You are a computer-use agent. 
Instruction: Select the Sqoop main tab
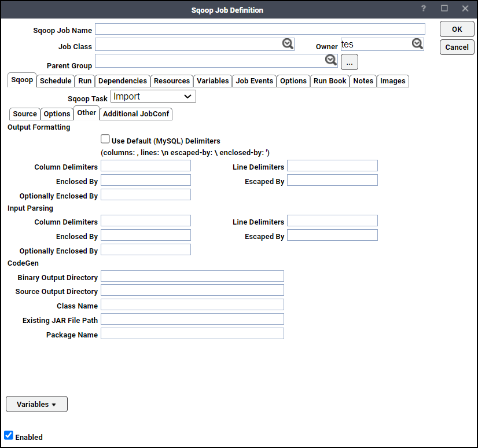pos(22,80)
